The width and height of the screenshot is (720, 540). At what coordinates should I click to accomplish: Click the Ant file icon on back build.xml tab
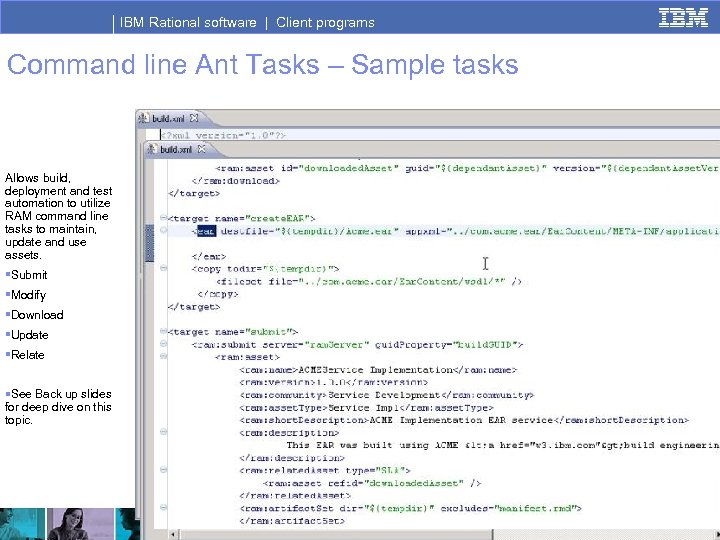(x=144, y=118)
